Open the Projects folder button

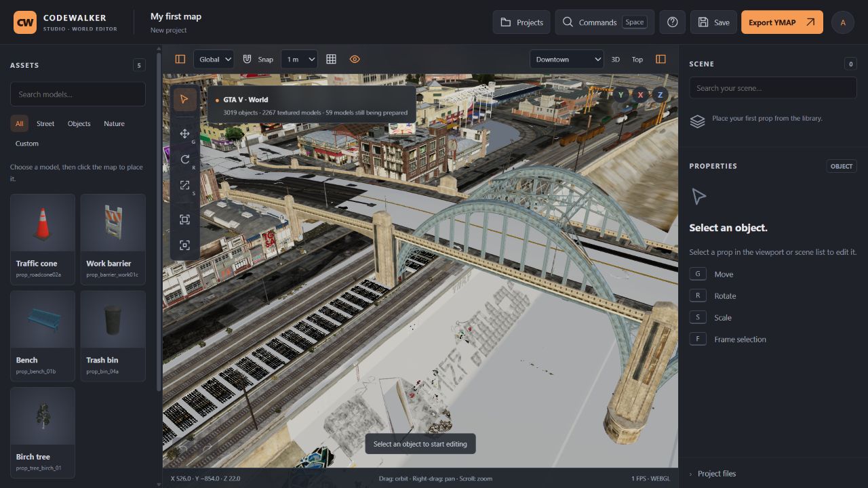click(522, 22)
